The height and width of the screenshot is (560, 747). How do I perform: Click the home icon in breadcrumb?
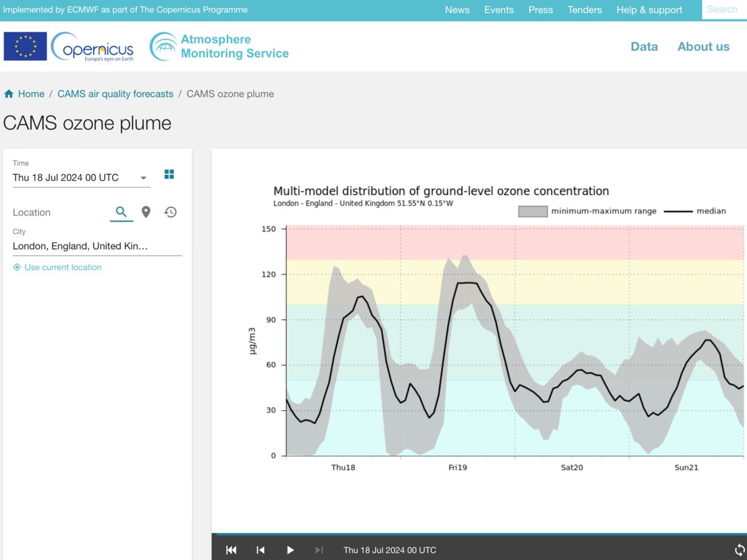pos(9,94)
